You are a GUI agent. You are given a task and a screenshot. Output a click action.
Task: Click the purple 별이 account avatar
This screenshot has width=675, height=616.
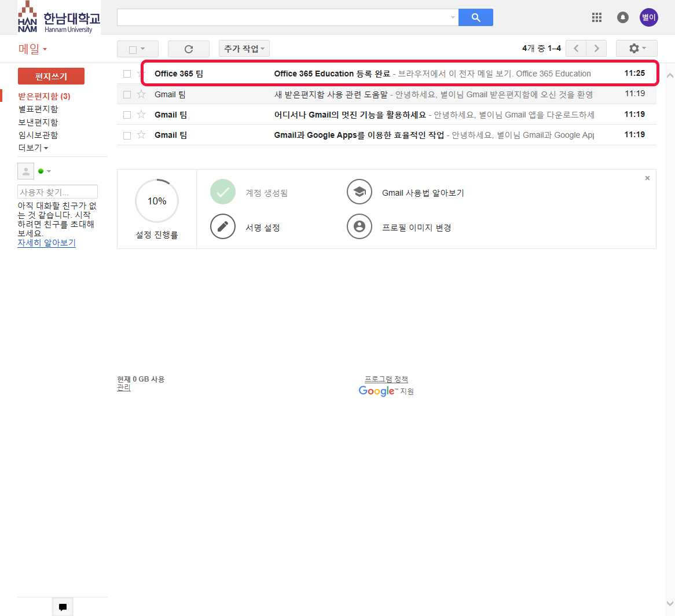coord(648,17)
